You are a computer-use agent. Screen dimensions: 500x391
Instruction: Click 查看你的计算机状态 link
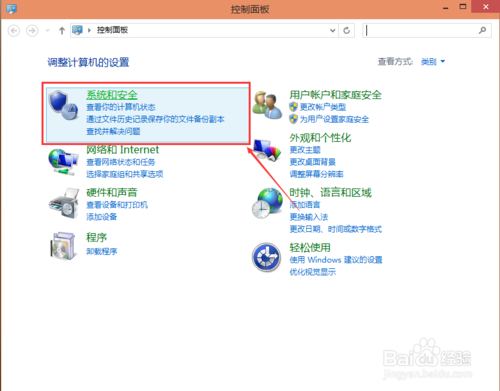[121, 107]
